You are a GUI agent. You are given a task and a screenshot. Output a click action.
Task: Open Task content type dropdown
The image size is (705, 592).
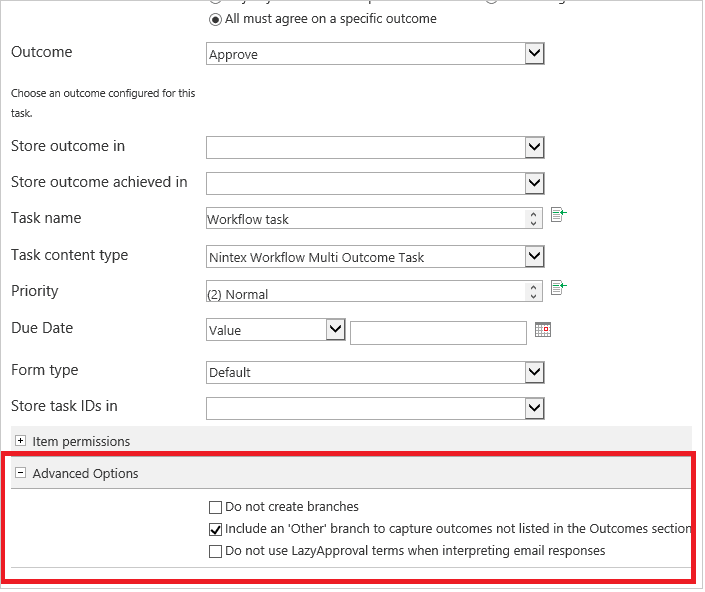[375, 257]
